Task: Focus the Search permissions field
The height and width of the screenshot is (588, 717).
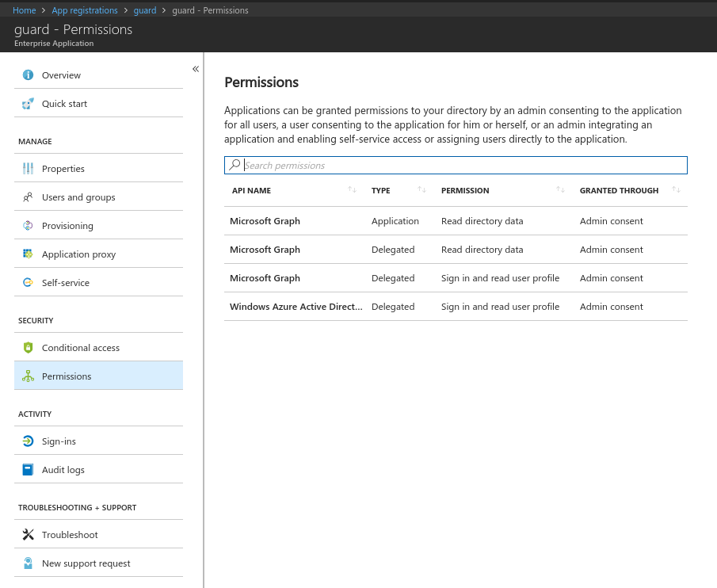Action: click(x=456, y=165)
